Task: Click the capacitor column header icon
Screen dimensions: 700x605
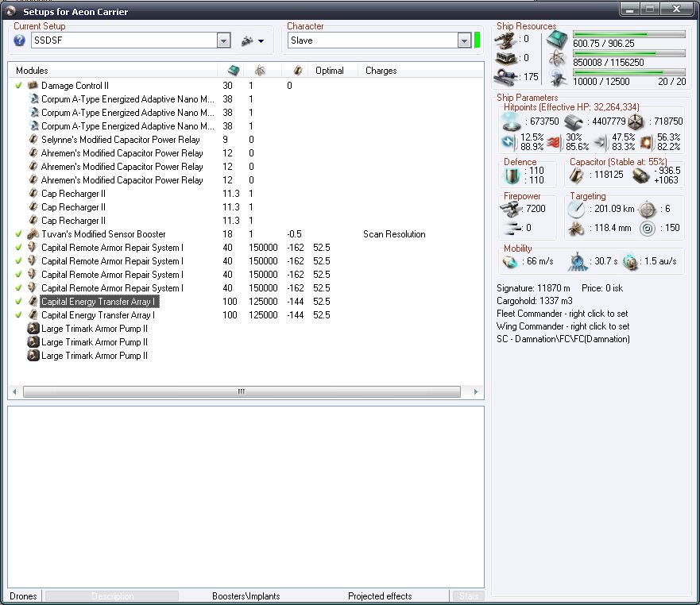Action: pos(298,71)
